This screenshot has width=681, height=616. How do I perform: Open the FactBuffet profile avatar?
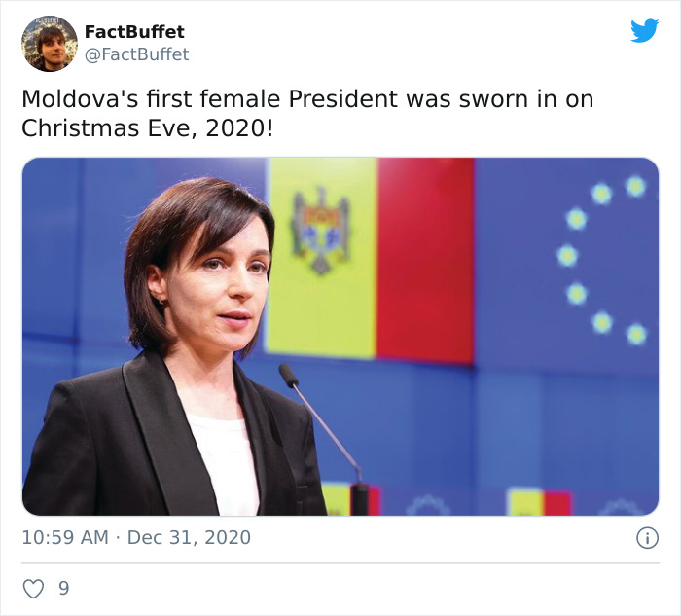pos(50,44)
